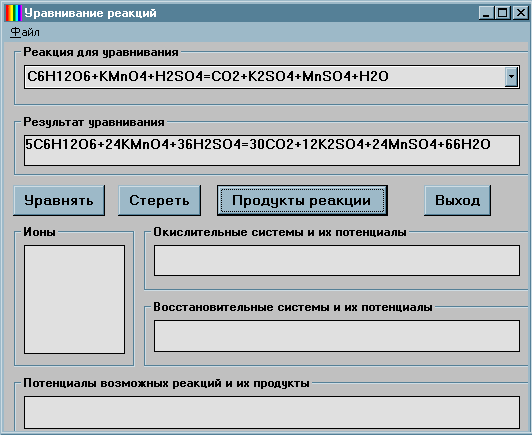Click the title bar text Уравнивание реакций
Screen dimensions: 532x435
point(90,13)
